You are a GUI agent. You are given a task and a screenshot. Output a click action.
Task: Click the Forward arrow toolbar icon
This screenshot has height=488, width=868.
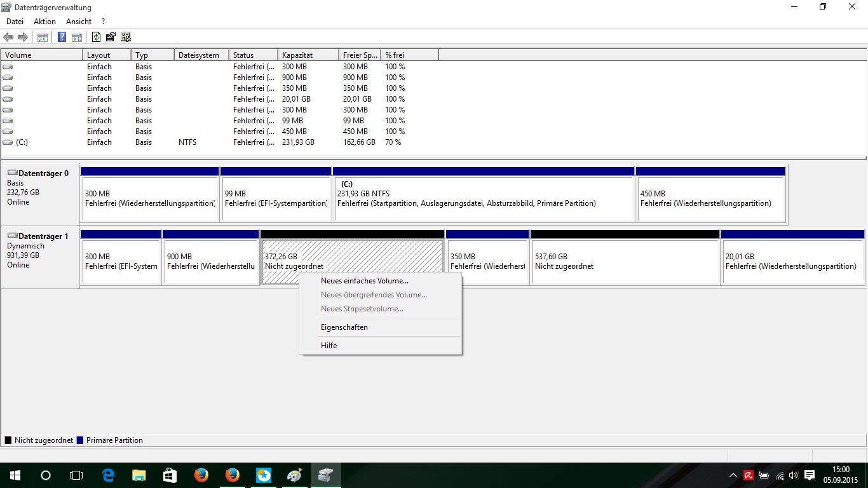(23, 37)
